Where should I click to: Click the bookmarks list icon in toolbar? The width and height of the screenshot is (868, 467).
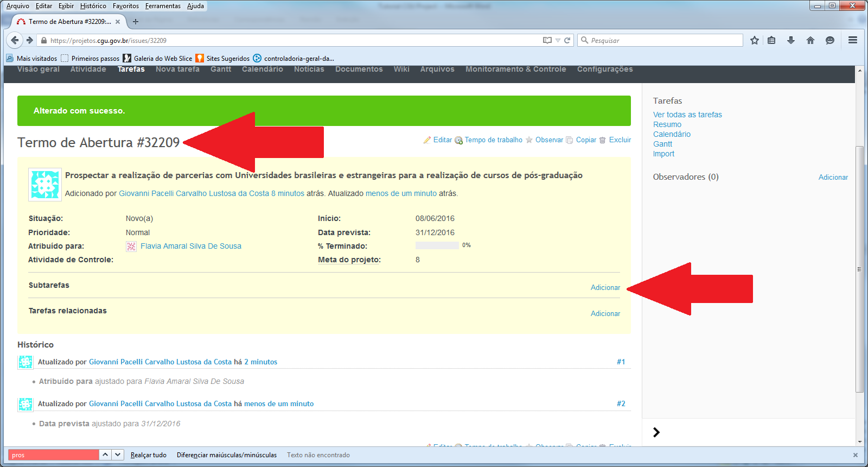(771, 40)
